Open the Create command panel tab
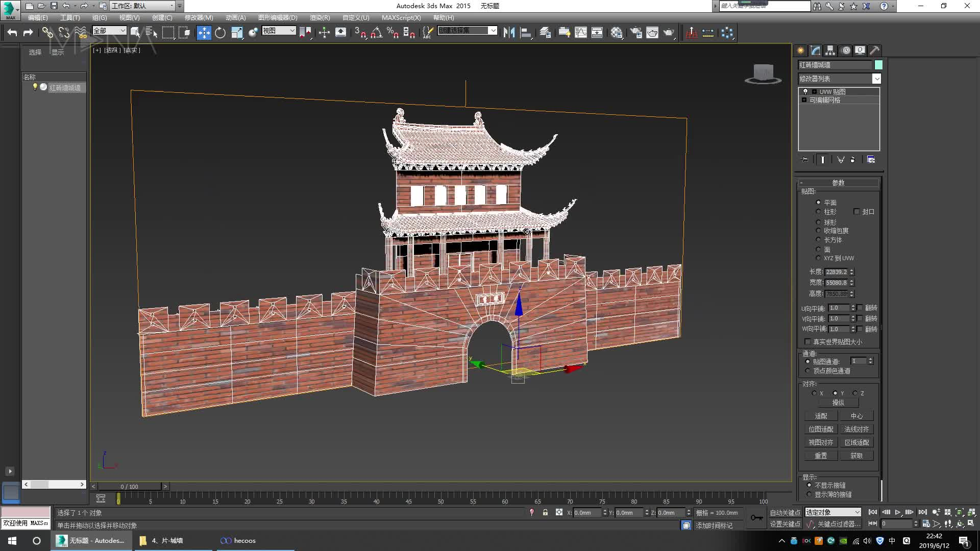The height and width of the screenshot is (551, 980). pyautogui.click(x=800, y=50)
